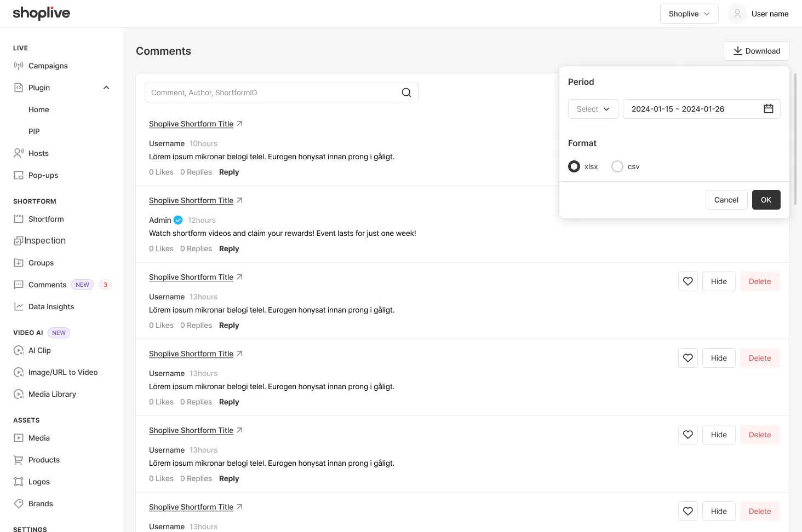Open Shortform in the sidebar
The image size is (802, 532).
pyautogui.click(x=46, y=219)
